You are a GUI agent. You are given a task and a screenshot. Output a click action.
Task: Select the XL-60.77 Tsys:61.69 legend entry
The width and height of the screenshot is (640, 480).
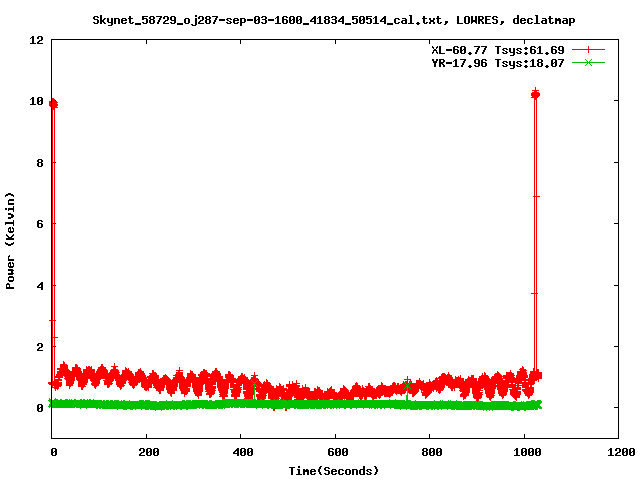coord(498,50)
